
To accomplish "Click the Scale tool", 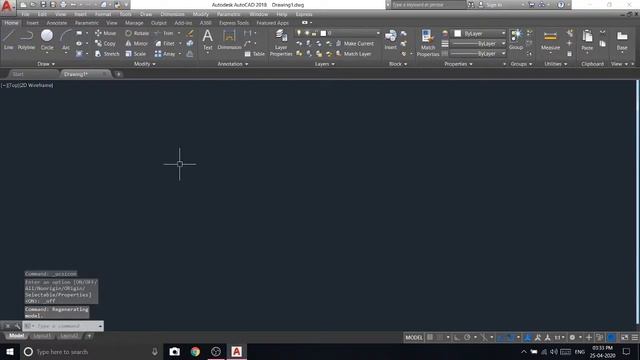I will tap(136, 53).
